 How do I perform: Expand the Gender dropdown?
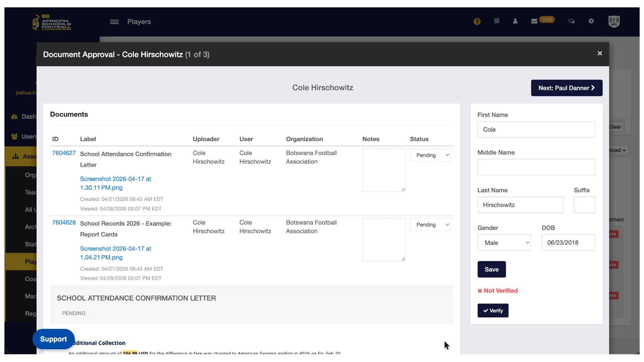click(504, 243)
